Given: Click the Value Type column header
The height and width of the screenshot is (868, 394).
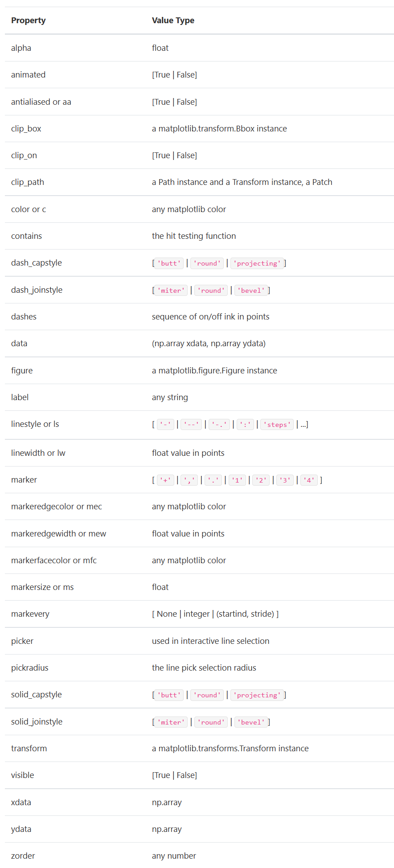Looking at the screenshot, I should 173,20.
